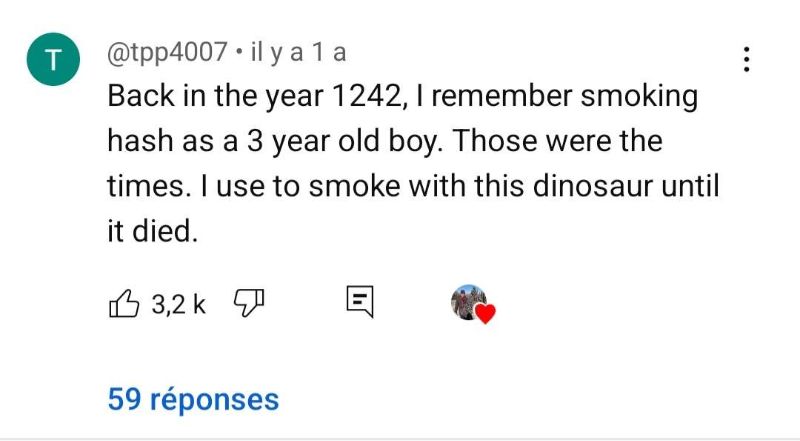Expand the 59 réponses thread

point(193,399)
